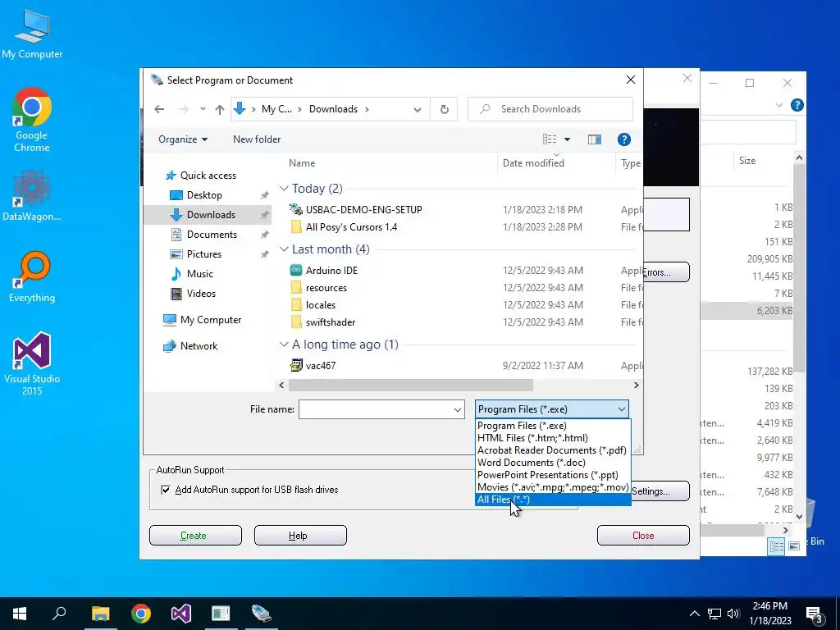840x630 pixels.
Task: Refresh the Downloads folder listing
Action: pyautogui.click(x=444, y=109)
